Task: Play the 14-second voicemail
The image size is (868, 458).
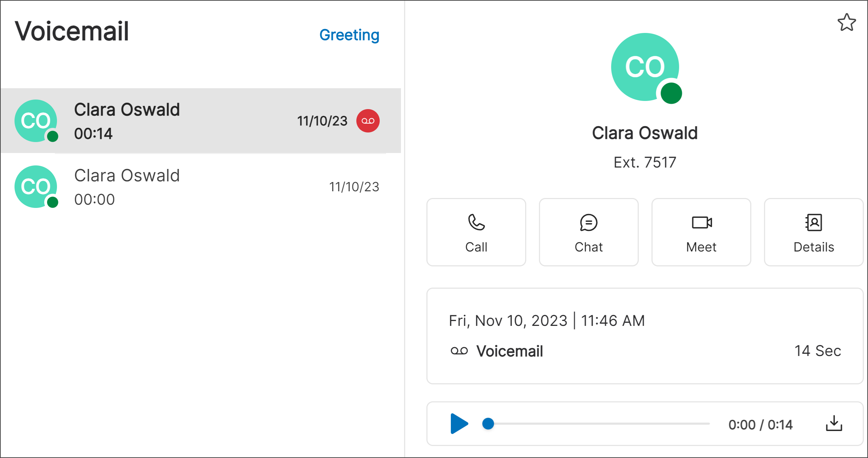Action: point(458,424)
